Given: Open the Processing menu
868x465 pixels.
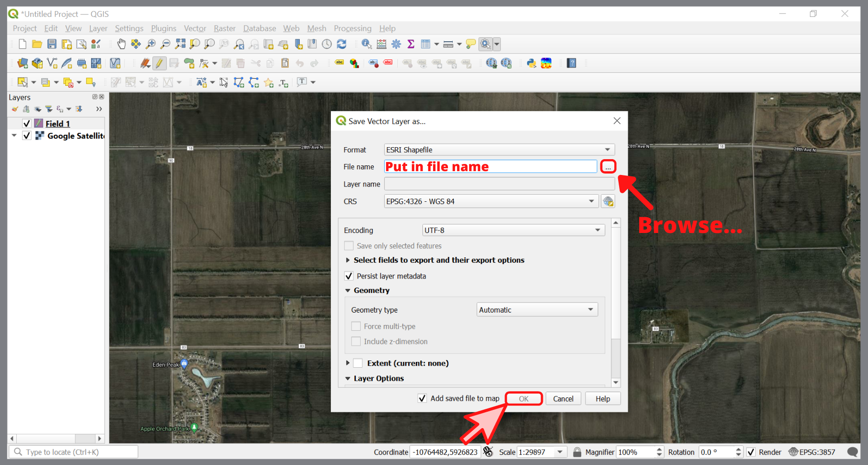Looking at the screenshot, I should [x=352, y=28].
